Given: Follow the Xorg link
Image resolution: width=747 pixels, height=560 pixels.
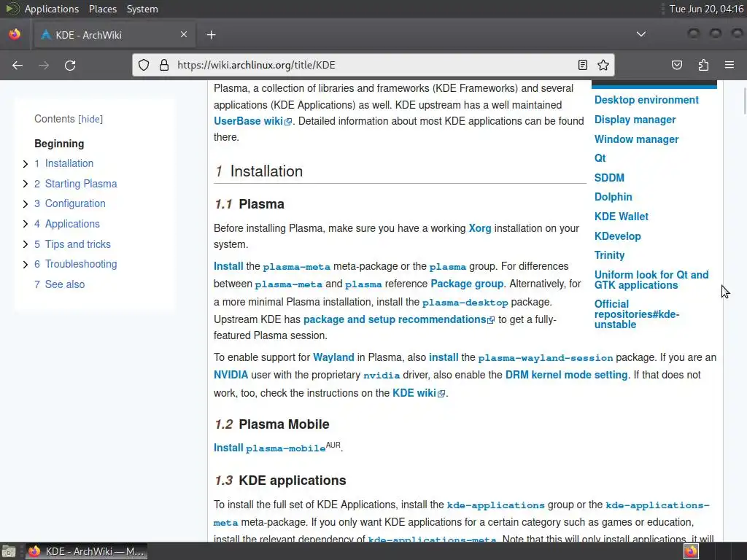Looking at the screenshot, I should [x=480, y=228].
